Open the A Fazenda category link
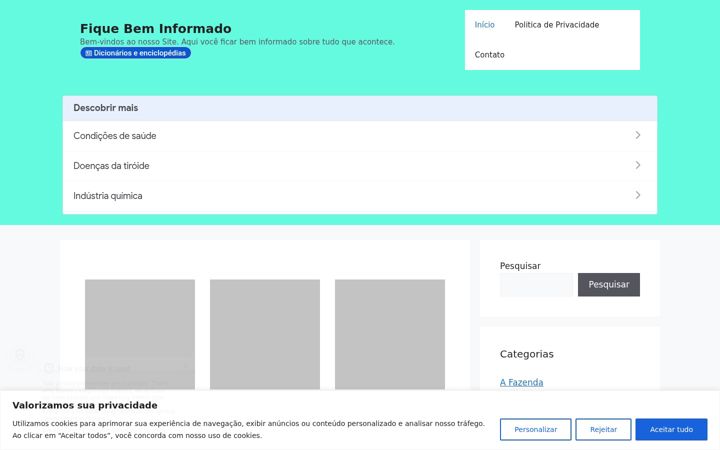The width and height of the screenshot is (720, 450). 521,382
